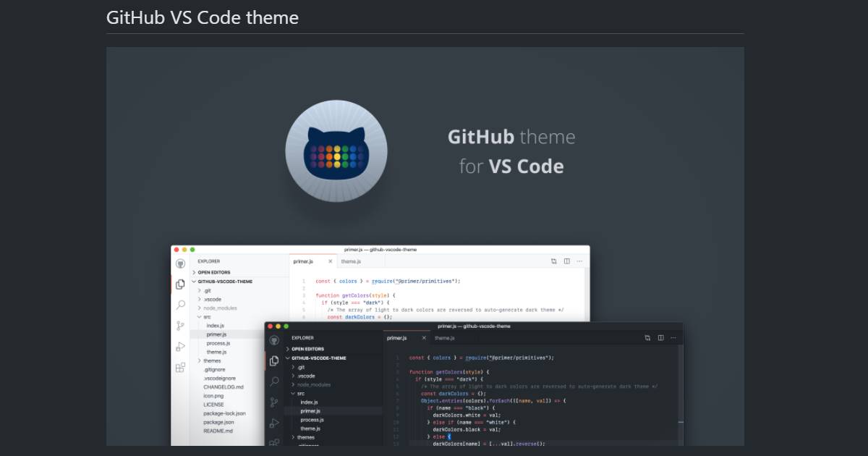The height and width of the screenshot is (456, 868).
Task: Click 'EXPLORER' panel title in light window
Action: pyautogui.click(x=209, y=261)
